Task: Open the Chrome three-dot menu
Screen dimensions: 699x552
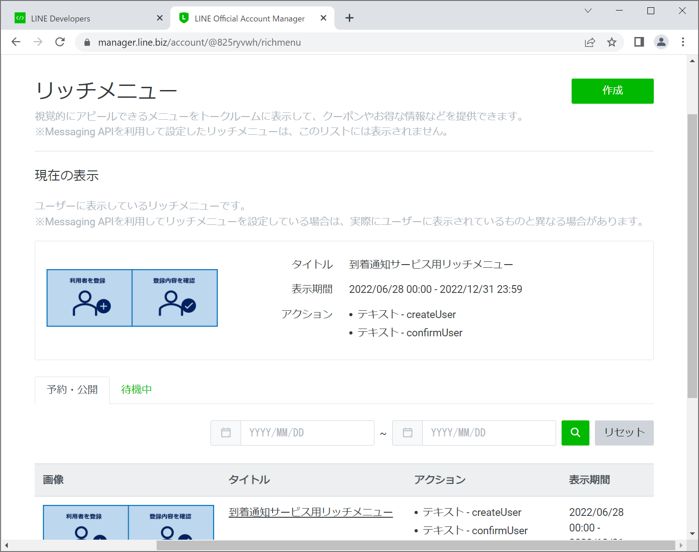Action: pos(683,42)
